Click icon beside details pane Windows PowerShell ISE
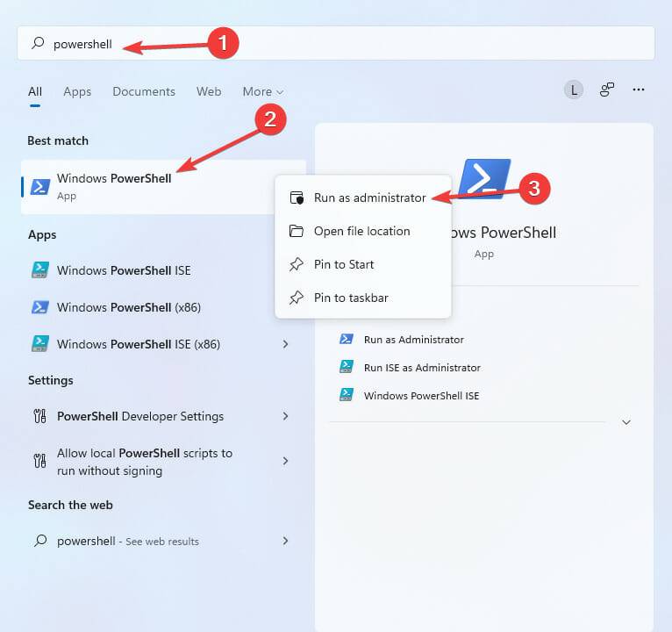The width and height of the screenshot is (672, 632). 347,395
